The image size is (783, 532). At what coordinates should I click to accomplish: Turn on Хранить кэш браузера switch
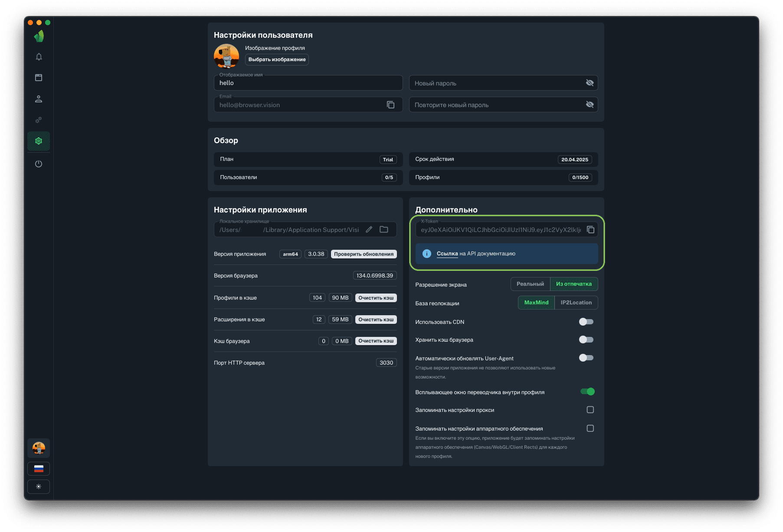tap(586, 339)
